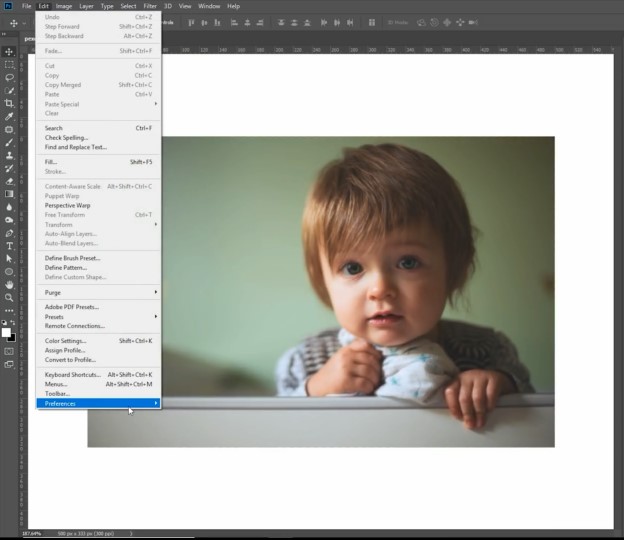Select the Spot Healing Brush tool
The width and height of the screenshot is (624, 540).
point(9,129)
